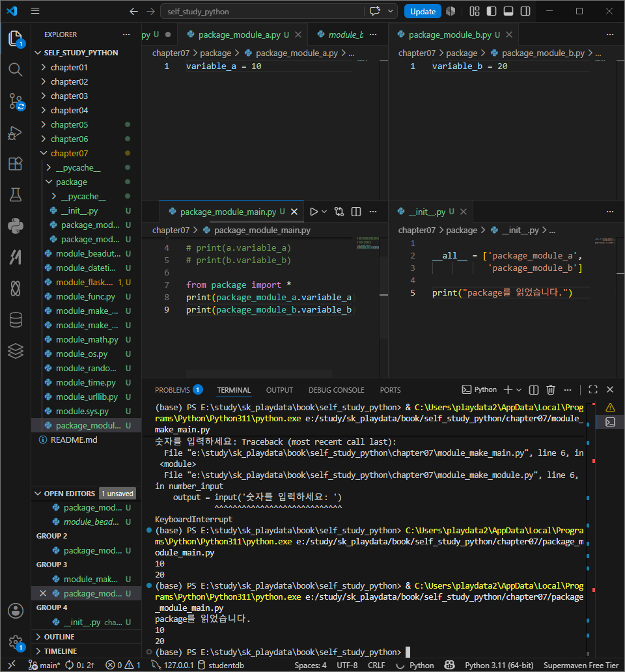
Task: Split the terminal panel
Action: (534, 389)
